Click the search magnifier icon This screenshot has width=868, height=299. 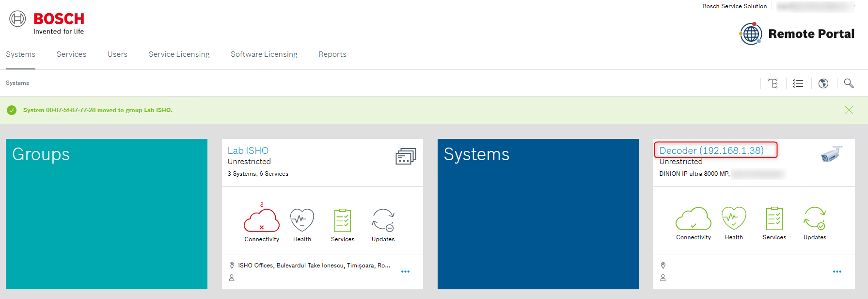tap(849, 83)
